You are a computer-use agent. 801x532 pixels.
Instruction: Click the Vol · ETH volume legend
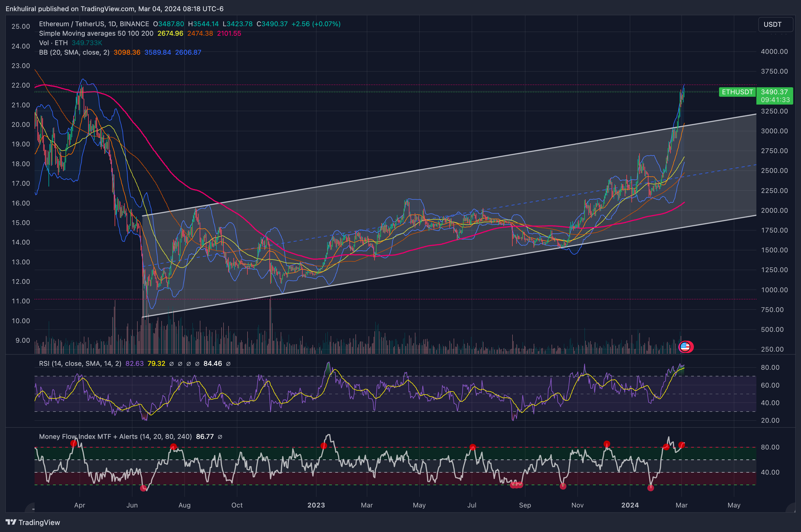(x=53, y=43)
